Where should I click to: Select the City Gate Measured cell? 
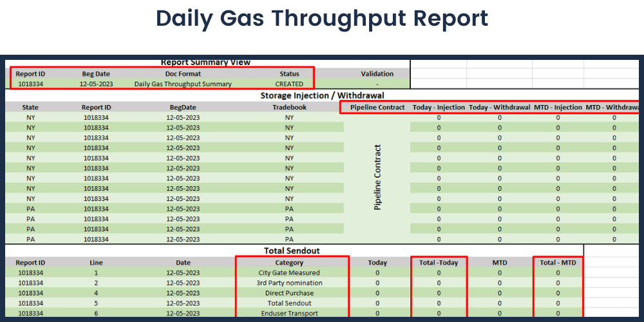289,272
